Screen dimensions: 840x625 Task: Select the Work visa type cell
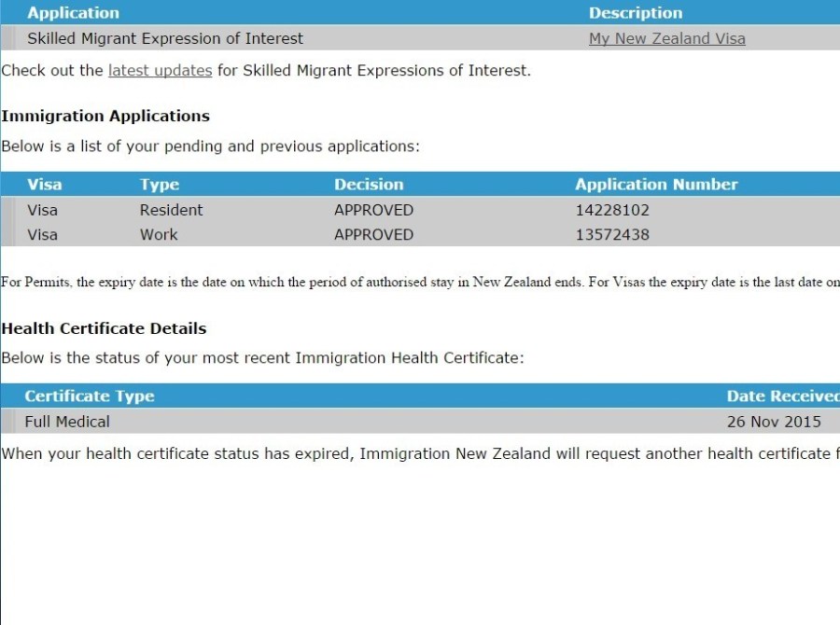159,234
